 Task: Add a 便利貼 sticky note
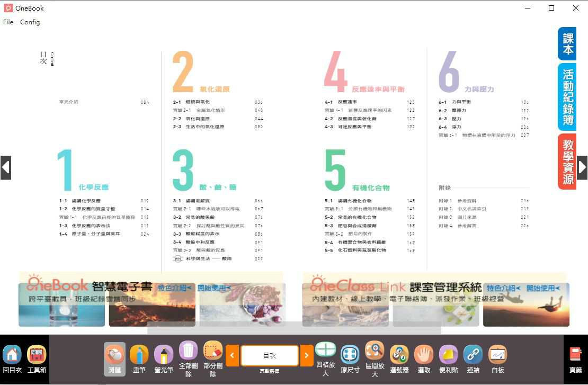click(x=449, y=359)
